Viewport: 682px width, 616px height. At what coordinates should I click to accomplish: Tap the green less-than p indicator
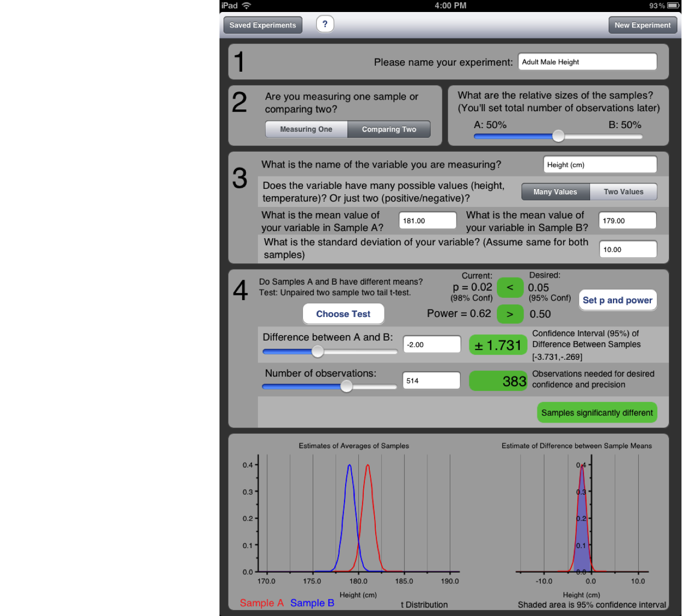click(510, 287)
